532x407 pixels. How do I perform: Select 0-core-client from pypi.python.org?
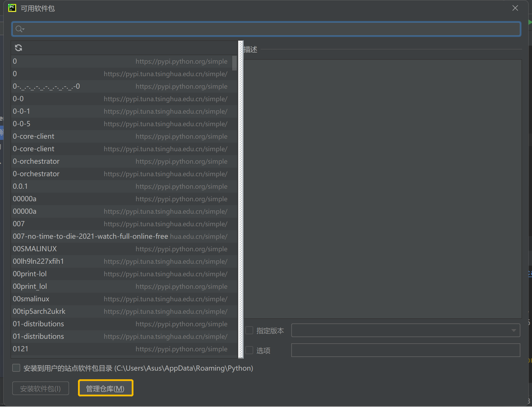124,136
